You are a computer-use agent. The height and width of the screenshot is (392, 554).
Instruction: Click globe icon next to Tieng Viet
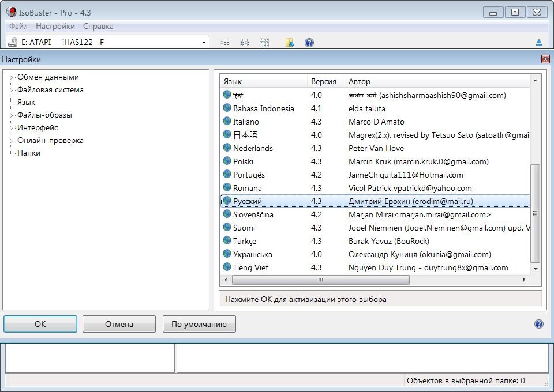coord(227,267)
